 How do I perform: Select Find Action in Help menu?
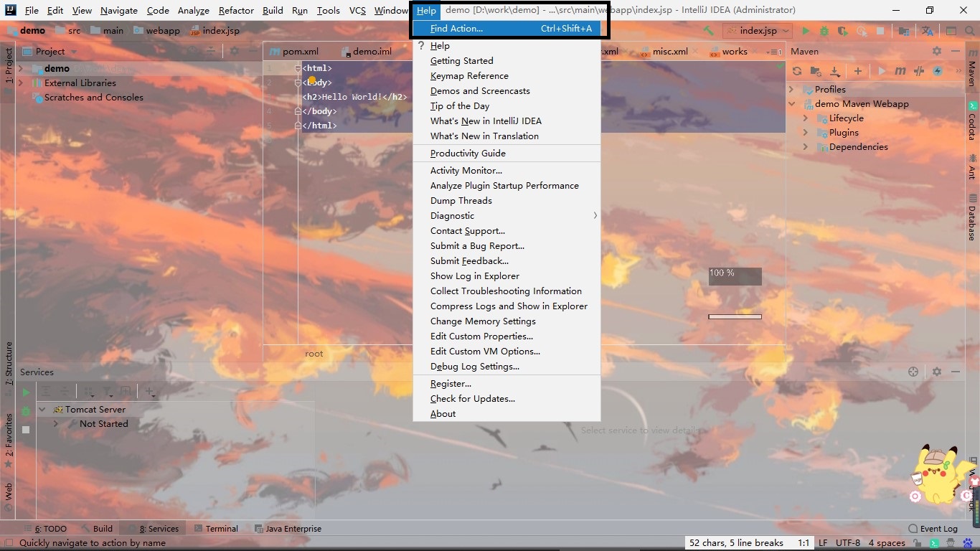click(x=507, y=29)
